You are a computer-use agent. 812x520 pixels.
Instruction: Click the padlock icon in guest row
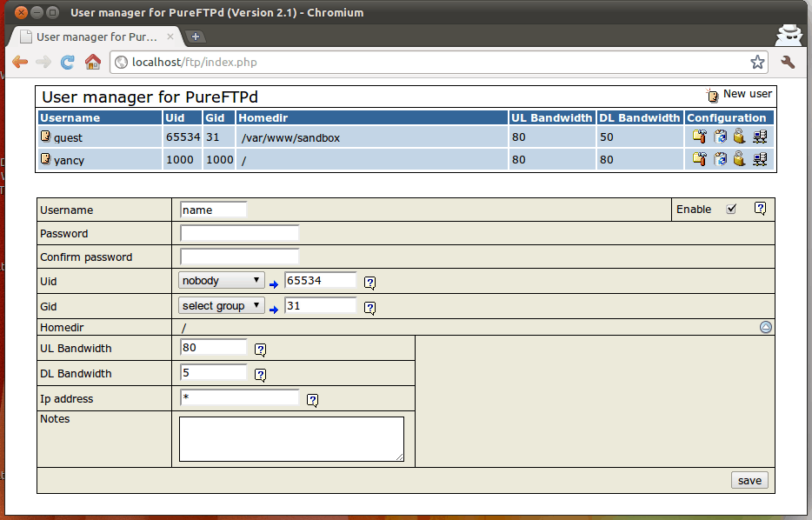click(740, 137)
